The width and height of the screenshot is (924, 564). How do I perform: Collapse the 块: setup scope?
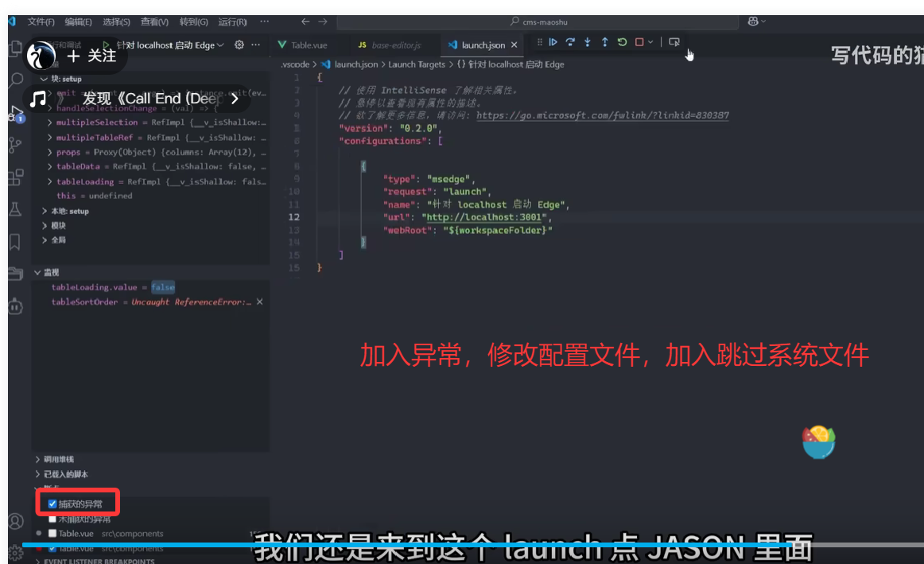[44, 79]
